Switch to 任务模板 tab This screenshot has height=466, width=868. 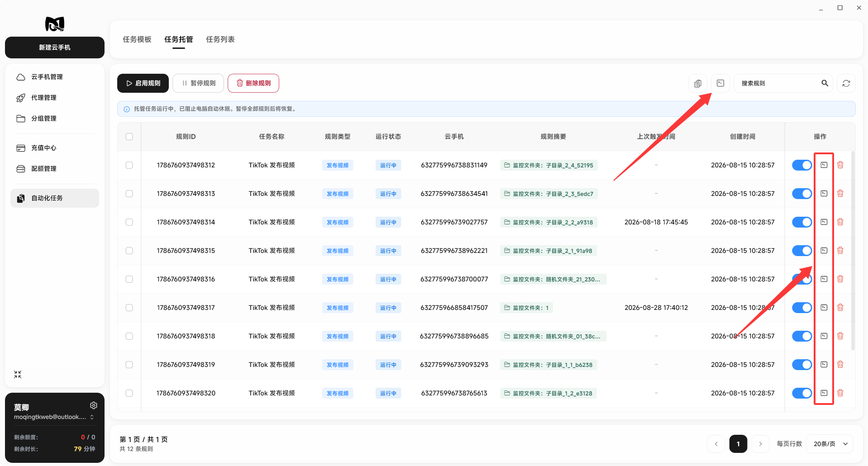point(137,39)
